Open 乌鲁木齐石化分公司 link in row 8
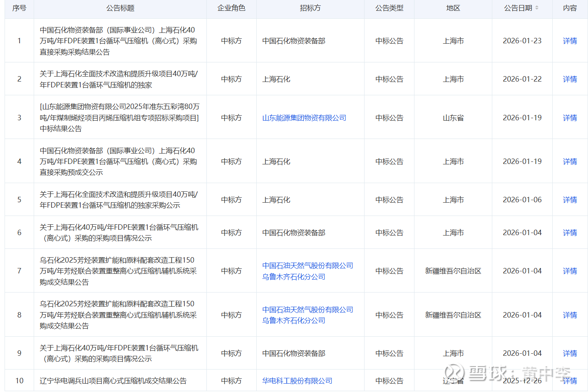 coord(294,320)
